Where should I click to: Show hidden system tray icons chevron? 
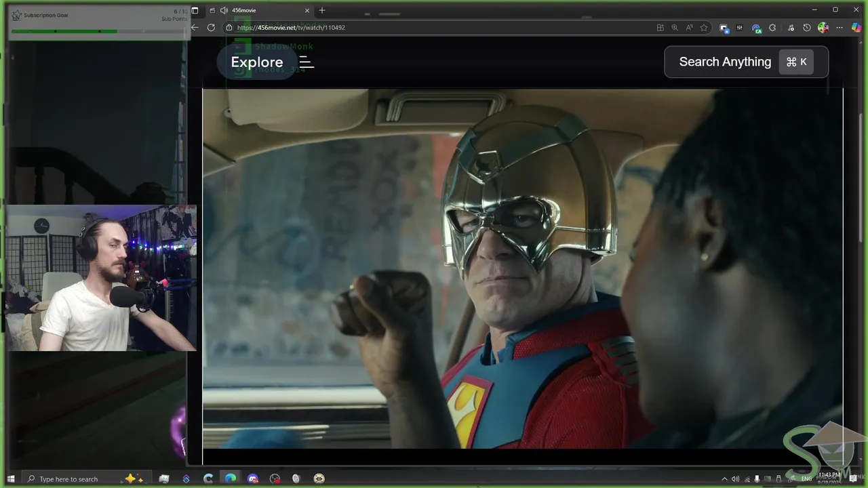pos(724,479)
